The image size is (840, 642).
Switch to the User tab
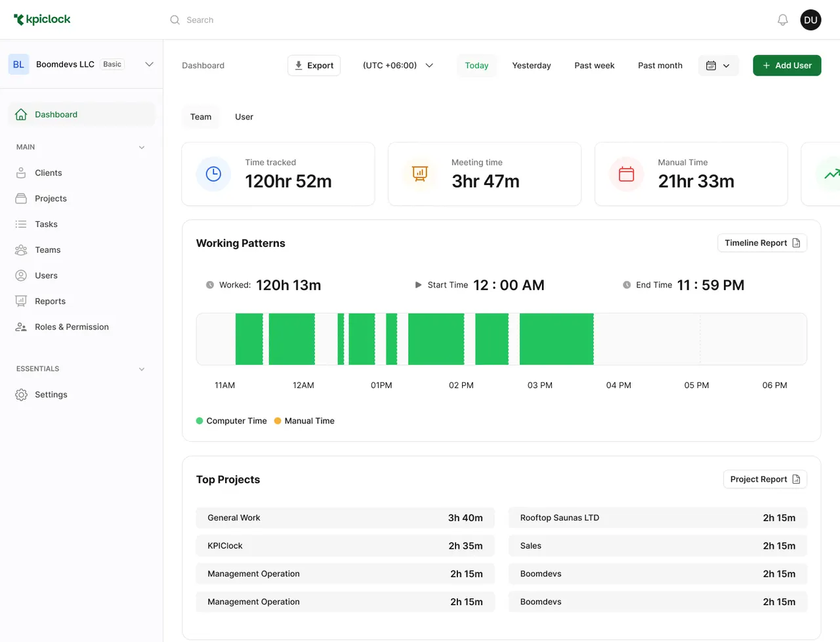coord(244,117)
